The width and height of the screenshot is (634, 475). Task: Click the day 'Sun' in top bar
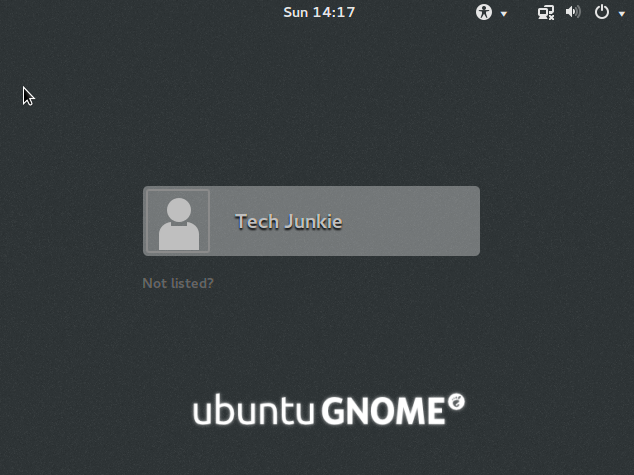click(296, 12)
